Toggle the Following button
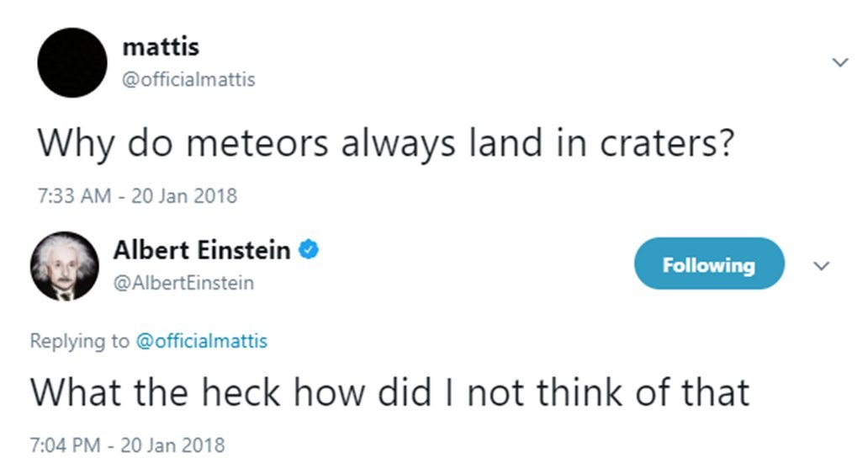 click(709, 264)
